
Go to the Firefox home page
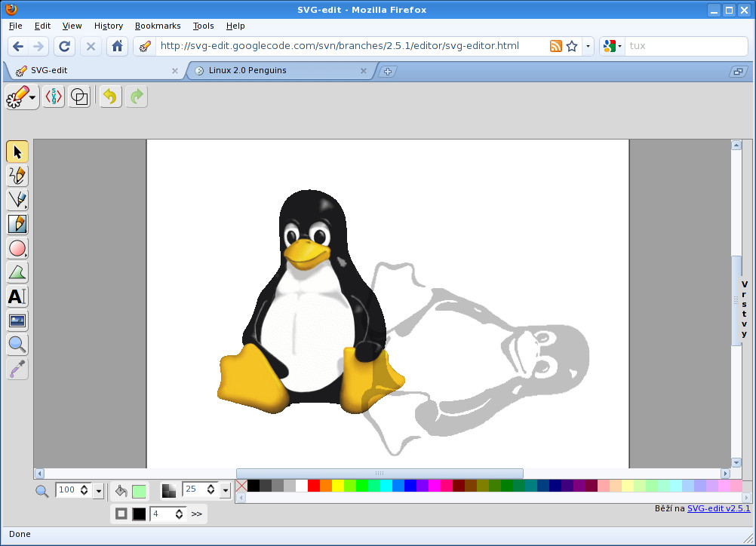click(117, 46)
